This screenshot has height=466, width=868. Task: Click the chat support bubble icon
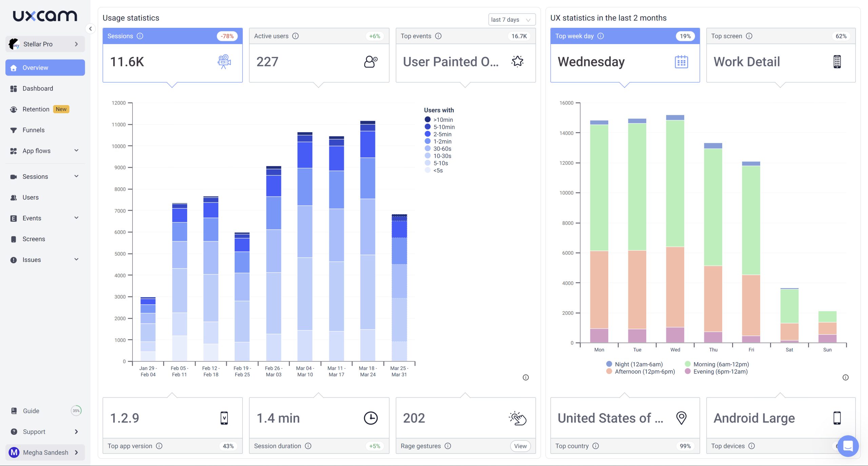848,446
